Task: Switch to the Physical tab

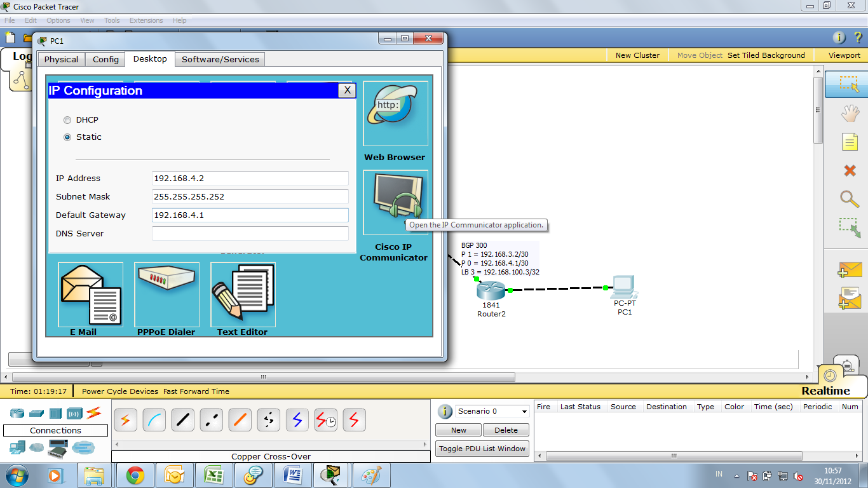Action: [x=62, y=59]
